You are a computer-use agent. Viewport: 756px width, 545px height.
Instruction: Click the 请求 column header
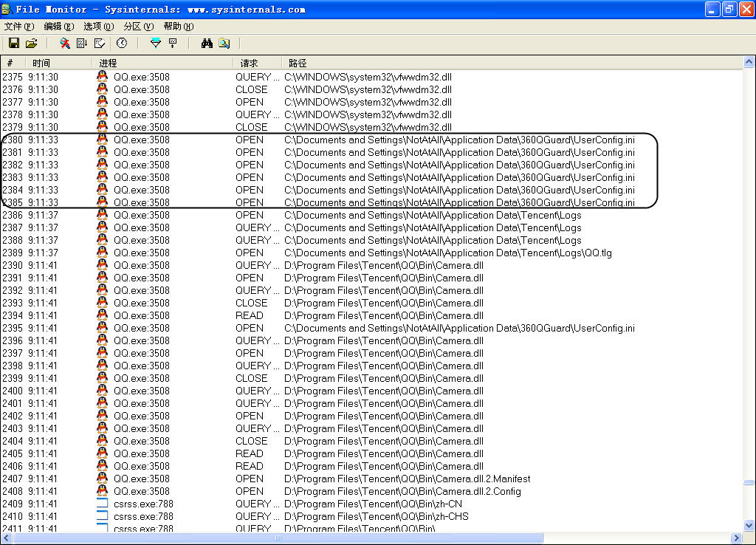pyautogui.click(x=258, y=63)
